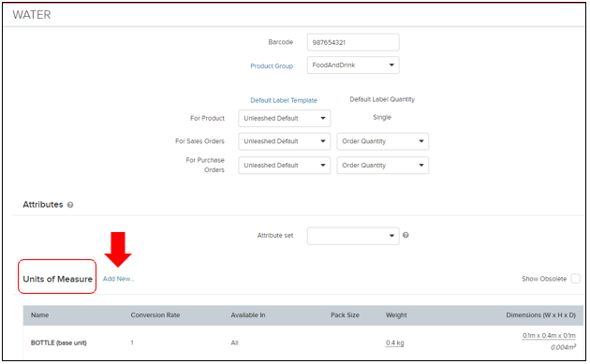Screen dimensions: 590x364
Task: Click the Dimensions (W x H x D) header
Action: click(540, 315)
